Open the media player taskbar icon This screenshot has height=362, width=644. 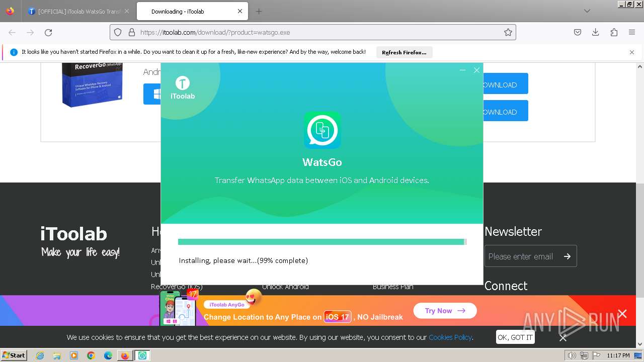[x=74, y=355]
